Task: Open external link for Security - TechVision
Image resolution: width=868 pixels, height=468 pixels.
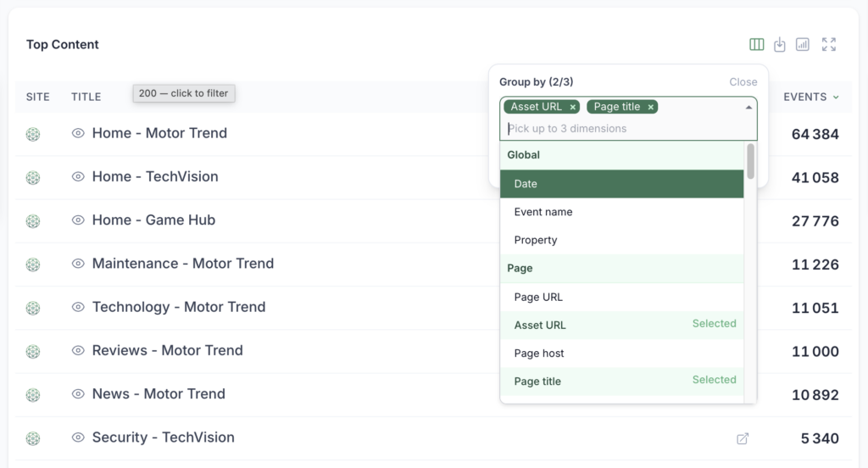Action: (x=743, y=438)
